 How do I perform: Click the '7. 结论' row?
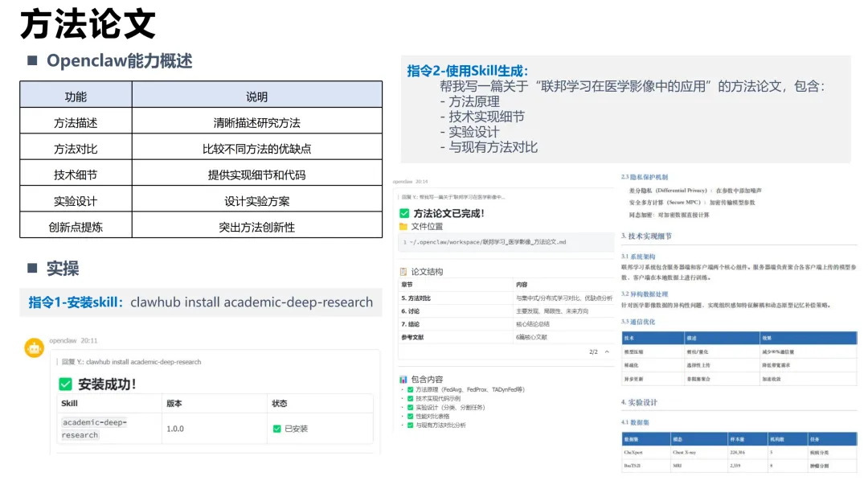click(506, 324)
